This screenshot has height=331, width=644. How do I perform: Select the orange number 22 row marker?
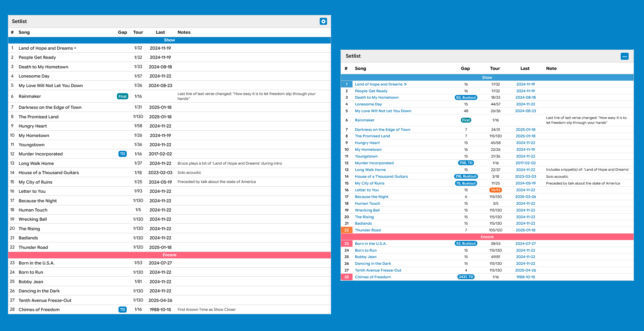[346, 230]
